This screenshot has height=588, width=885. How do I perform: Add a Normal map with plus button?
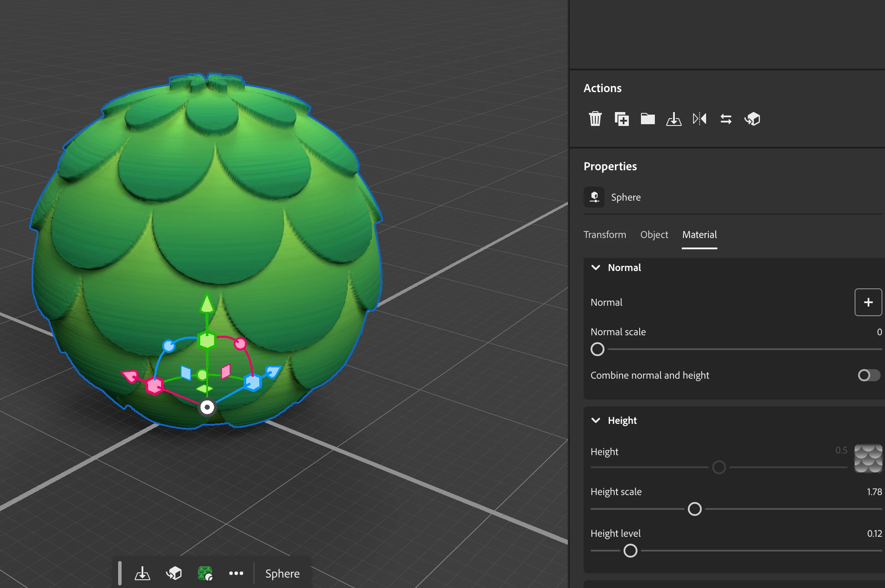[x=868, y=302]
